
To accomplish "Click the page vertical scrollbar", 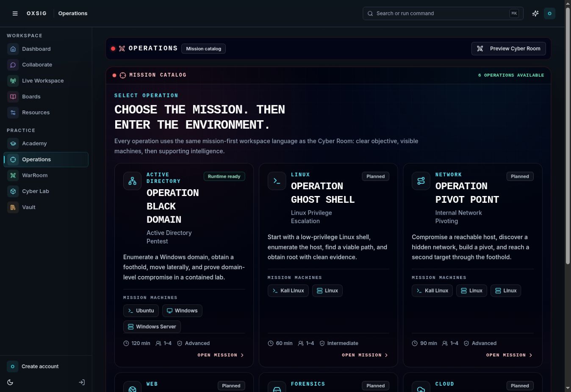I will pyautogui.click(x=568, y=137).
